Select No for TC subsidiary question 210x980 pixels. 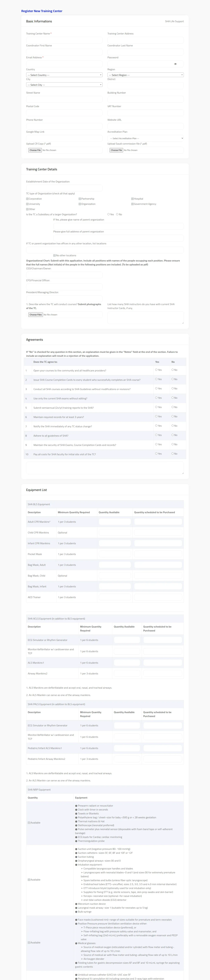(117, 214)
